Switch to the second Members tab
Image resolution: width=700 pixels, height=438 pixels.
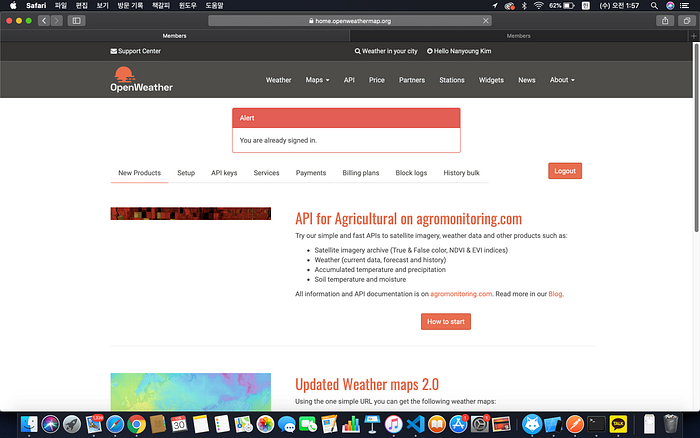coord(518,36)
